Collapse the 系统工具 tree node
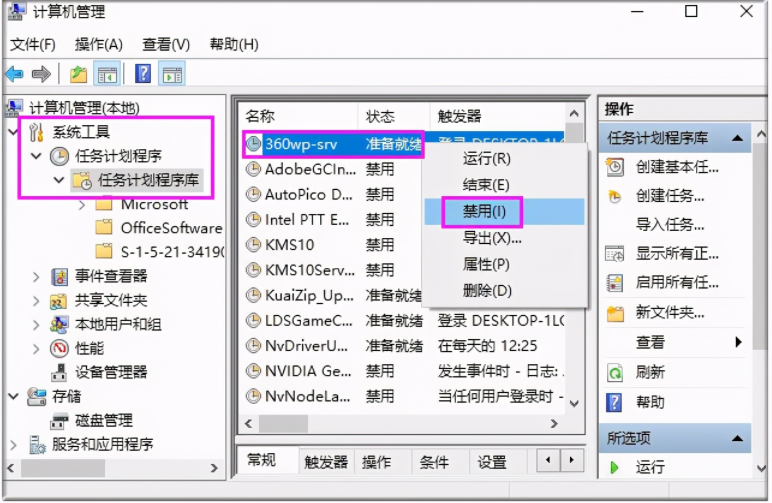This screenshot has height=503, width=772. click(13, 132)
